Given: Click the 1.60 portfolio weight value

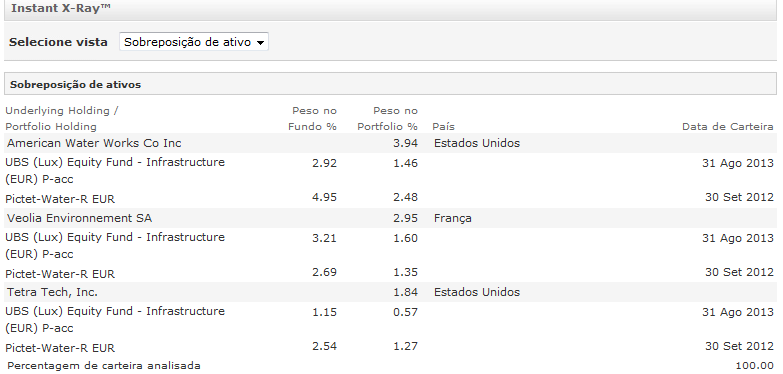Looking at the screenshot, I should (x=405, y=238).
